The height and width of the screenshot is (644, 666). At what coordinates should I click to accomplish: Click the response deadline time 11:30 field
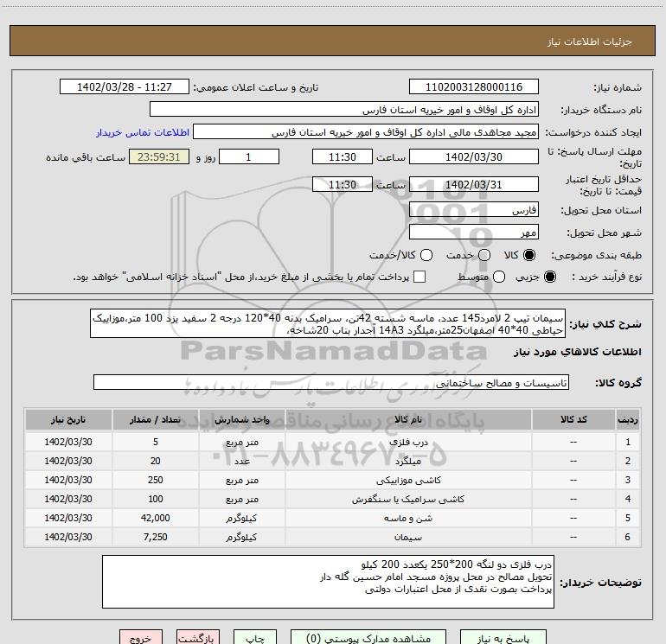343,156
